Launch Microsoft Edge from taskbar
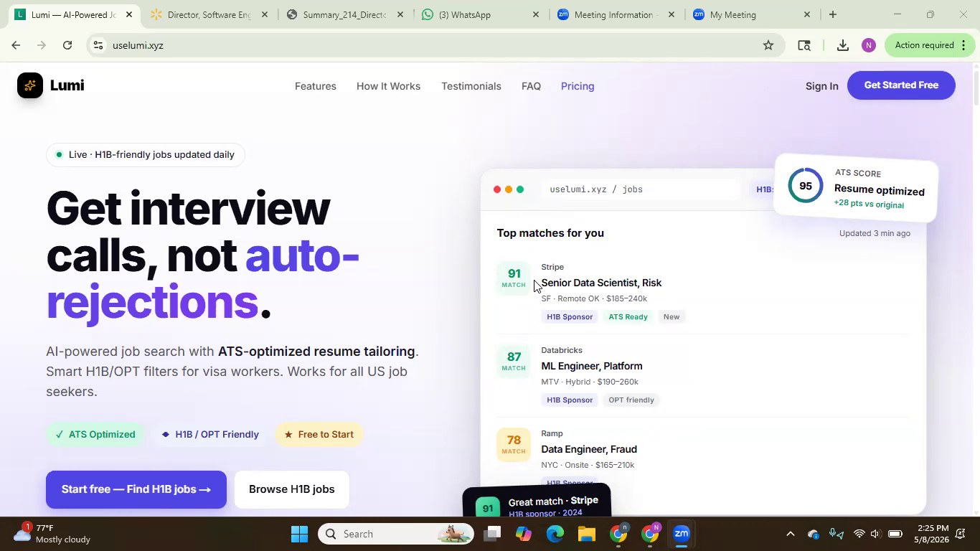Viewport: 980px width, 551px height. click(555, 534)
